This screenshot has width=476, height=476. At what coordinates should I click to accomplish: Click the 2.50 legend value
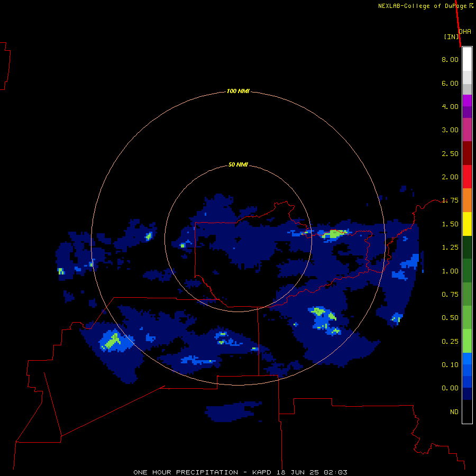point(450,153)
